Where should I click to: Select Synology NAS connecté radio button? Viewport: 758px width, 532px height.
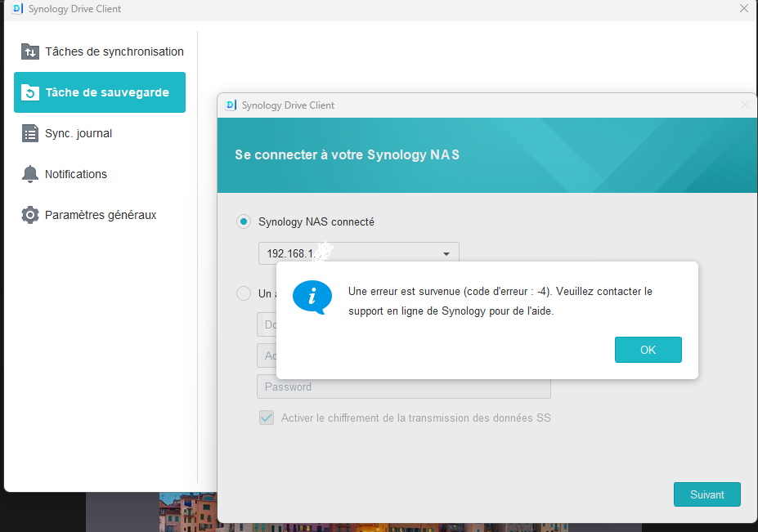(244, 221)
